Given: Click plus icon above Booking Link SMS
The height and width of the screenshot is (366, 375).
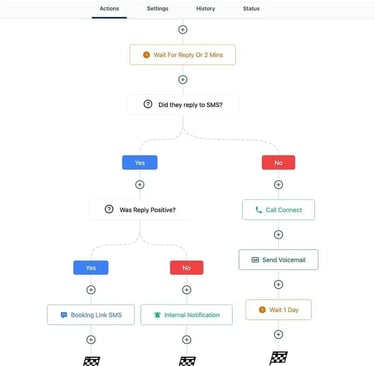Looking at the screenshot, I should pyautogui.click(x=91, y=290).
